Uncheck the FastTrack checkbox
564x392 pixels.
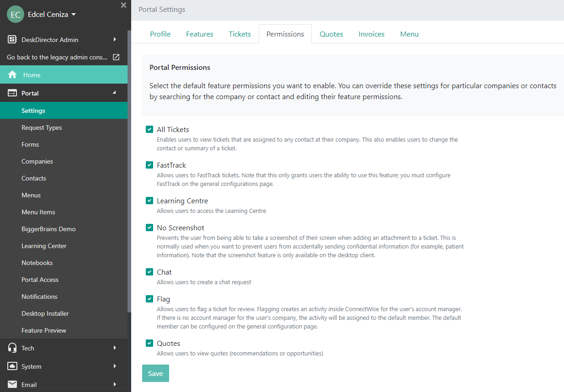pos(149,165)
